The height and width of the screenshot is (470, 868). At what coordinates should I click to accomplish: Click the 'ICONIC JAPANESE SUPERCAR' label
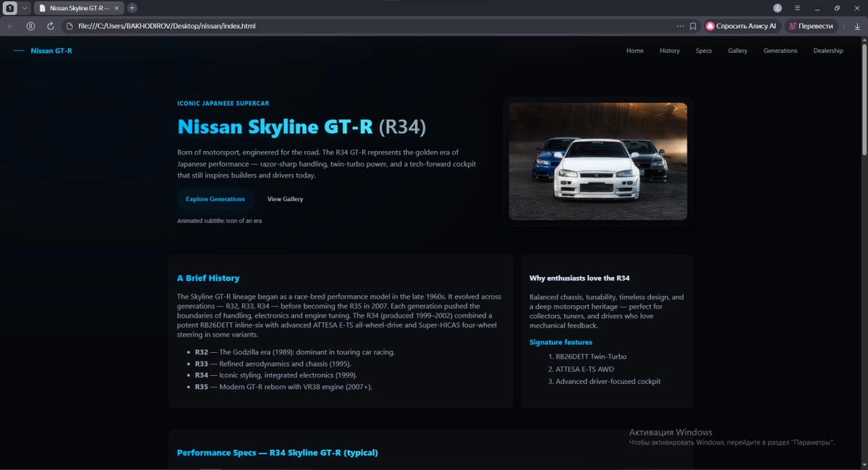pos(223,103)
